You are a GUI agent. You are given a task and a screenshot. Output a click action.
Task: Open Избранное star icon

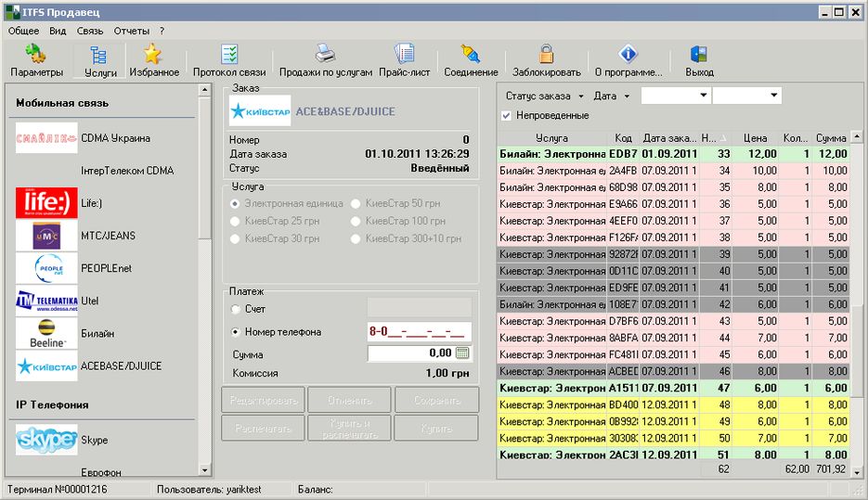coord(153,54)
